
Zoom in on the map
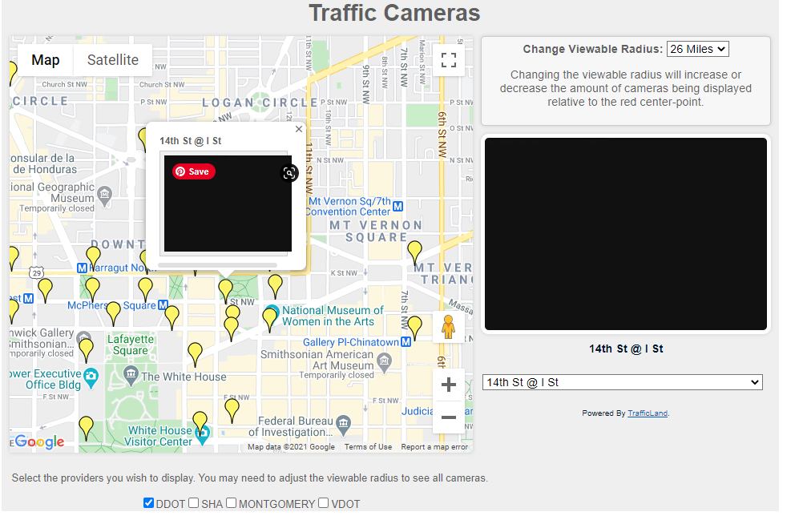click(449, 385)
